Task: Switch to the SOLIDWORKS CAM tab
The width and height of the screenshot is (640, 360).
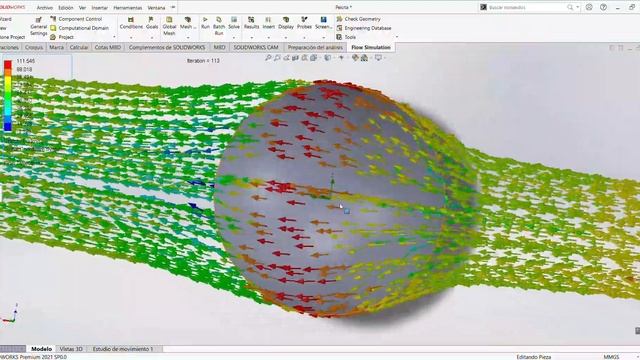Action: click(x=256, y=47)
